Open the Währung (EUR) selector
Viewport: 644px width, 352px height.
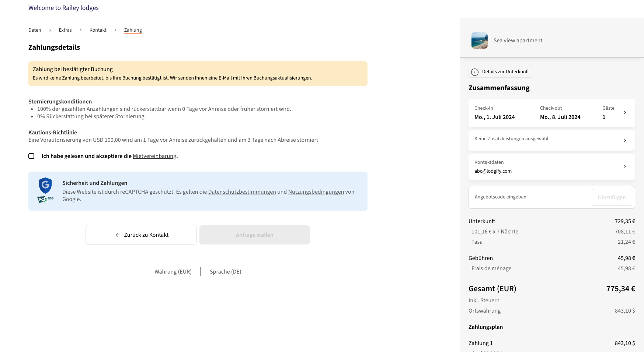pos(173,272)
